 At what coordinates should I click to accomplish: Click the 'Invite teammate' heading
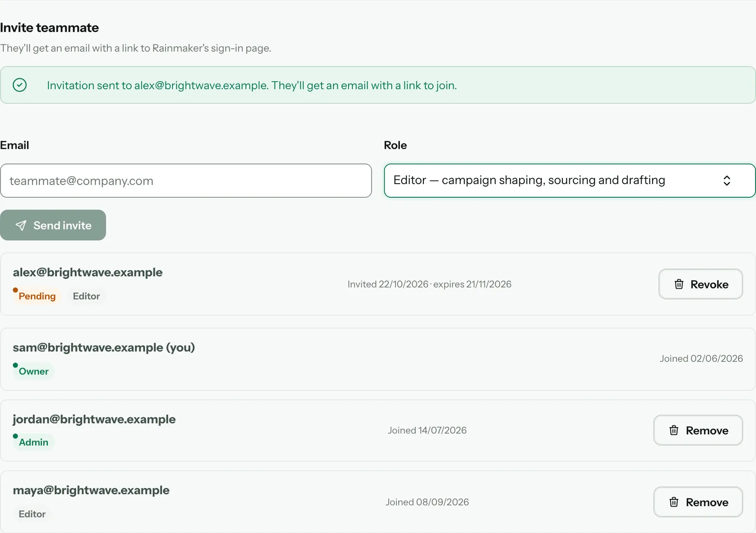(x=50, y=28)
